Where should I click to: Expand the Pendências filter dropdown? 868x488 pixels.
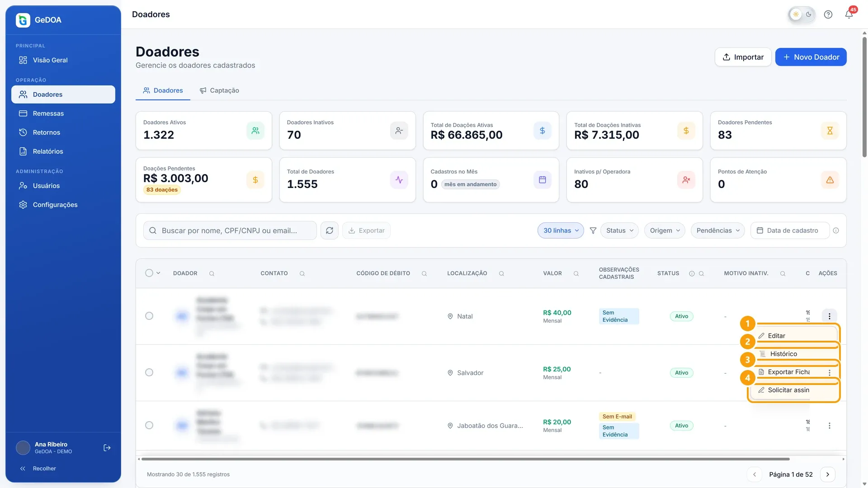pos(717,230)
